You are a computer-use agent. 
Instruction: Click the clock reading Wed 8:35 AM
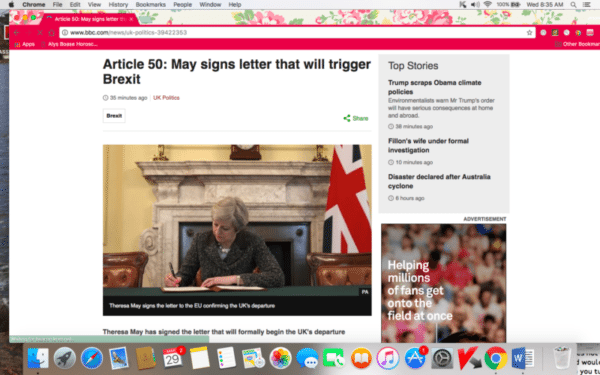coord(545,5)
